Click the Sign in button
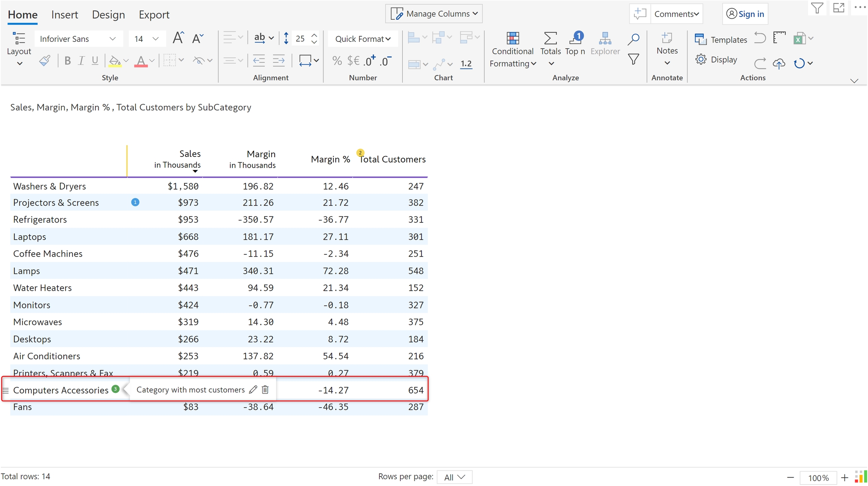 [x=745, y=14]
